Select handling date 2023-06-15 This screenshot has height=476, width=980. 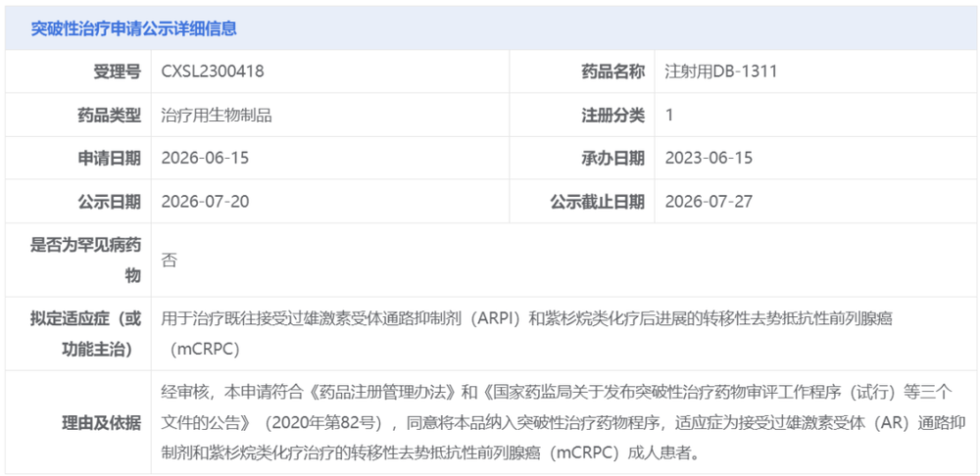[709, 158]
